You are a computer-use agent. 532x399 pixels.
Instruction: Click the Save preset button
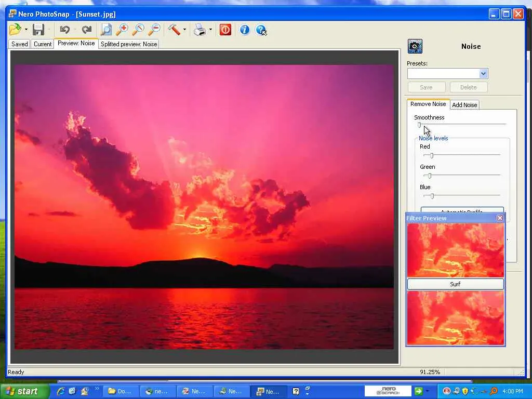pos(427,87)
